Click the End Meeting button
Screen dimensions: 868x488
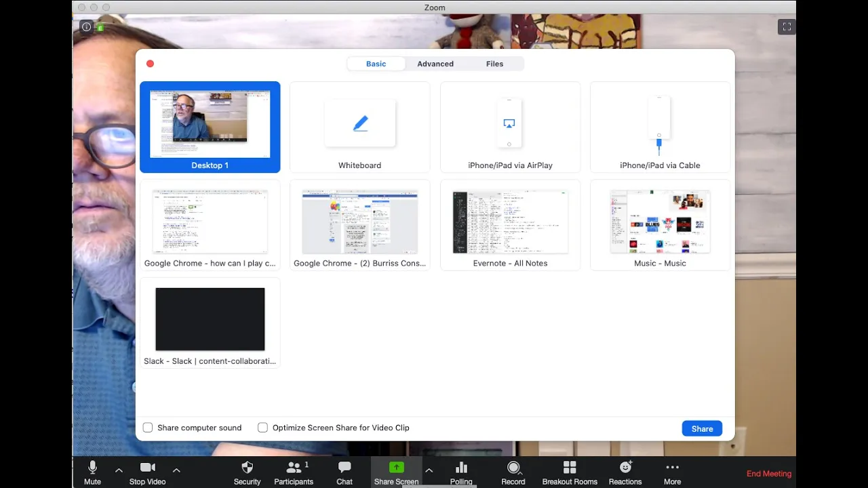[x=769, y=474]
